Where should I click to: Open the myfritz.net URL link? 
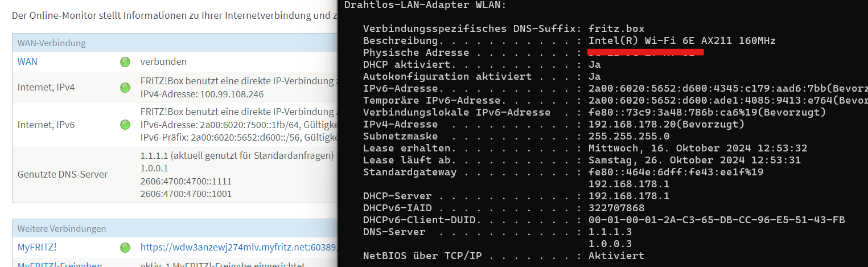point(239,248)
